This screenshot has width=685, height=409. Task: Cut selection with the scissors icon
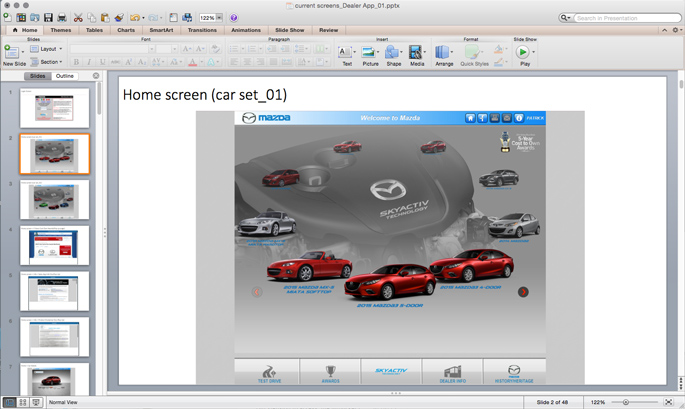coord(78,17)
